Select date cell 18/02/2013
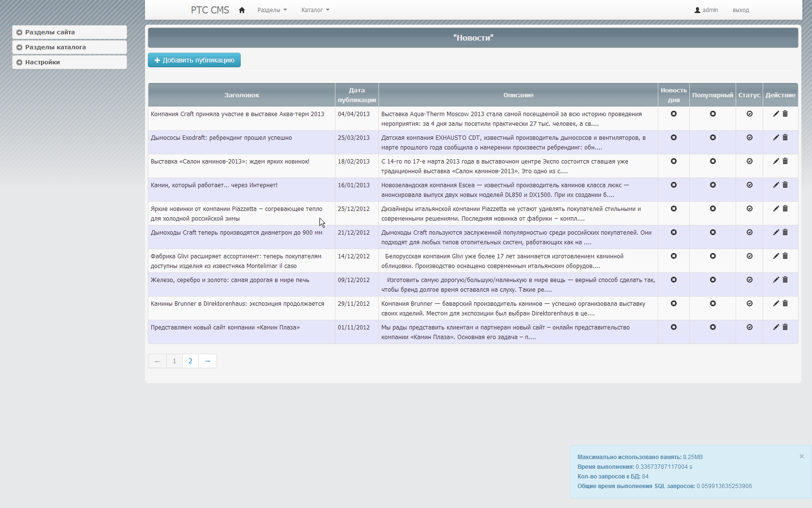812x508 pixels. [x=357, y=166]
